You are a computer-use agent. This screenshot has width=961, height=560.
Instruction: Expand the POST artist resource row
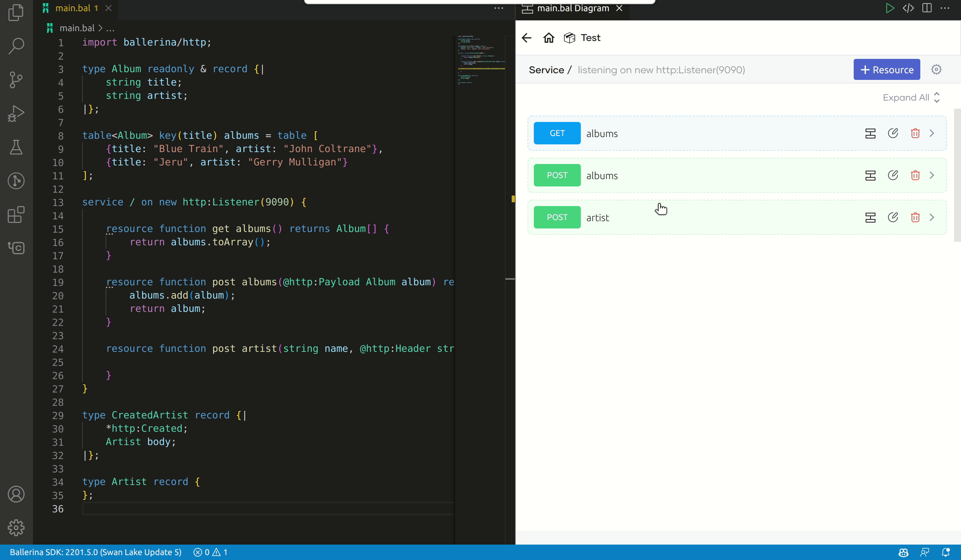pos(932,217)
